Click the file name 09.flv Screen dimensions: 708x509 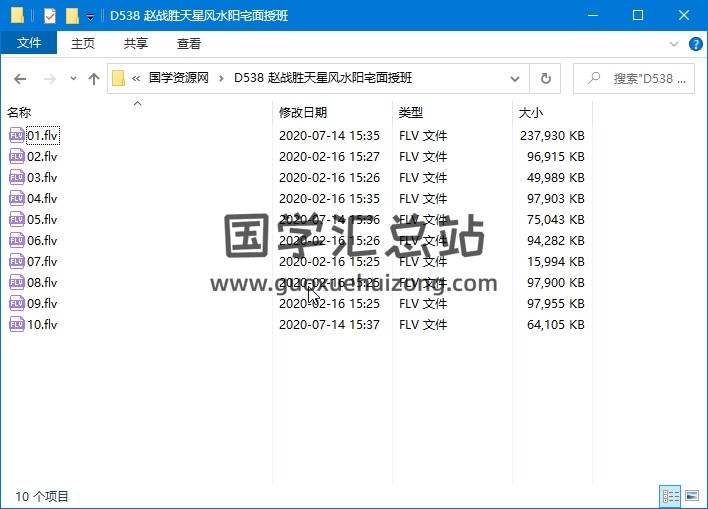[x=42, y=304]
